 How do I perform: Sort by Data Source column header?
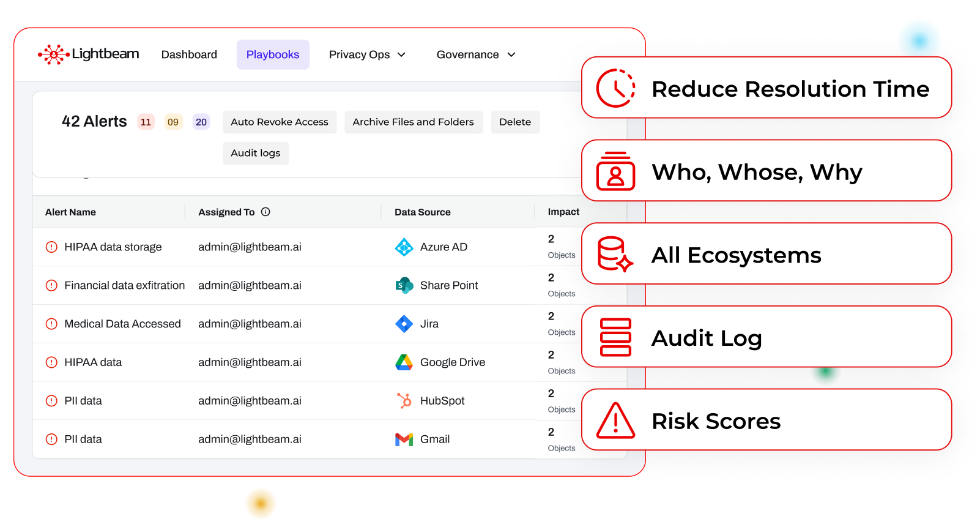coord(423,212)
